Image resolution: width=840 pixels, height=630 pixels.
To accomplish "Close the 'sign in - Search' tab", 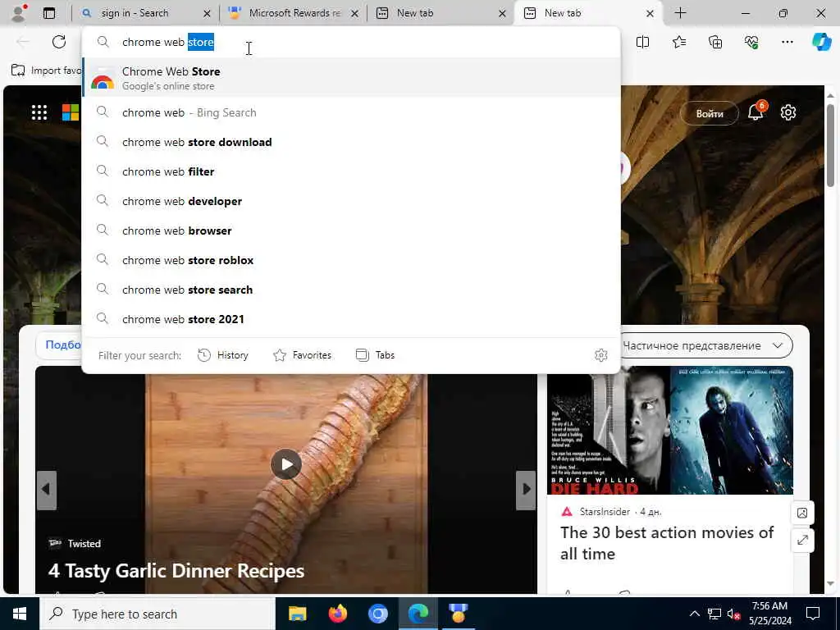I will click(x=207, y=13).
